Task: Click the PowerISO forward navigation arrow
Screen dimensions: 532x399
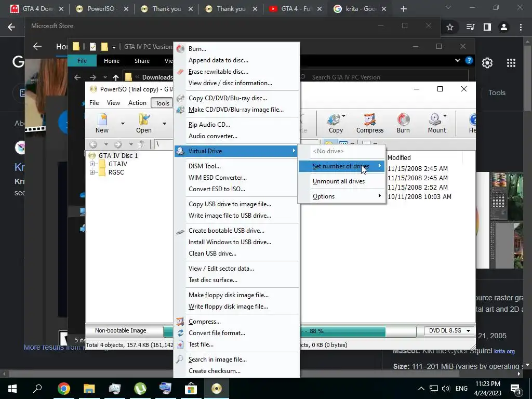Action: pos(118,144)
